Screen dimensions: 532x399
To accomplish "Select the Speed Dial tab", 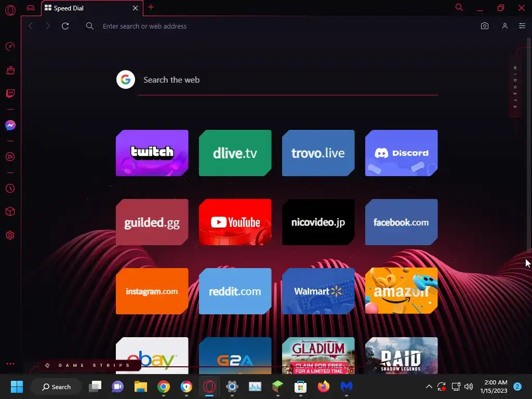I will [92, 8].
